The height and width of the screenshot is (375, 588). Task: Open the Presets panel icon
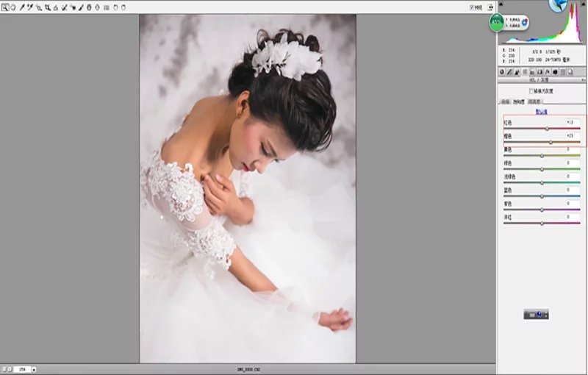coord(562,71)
